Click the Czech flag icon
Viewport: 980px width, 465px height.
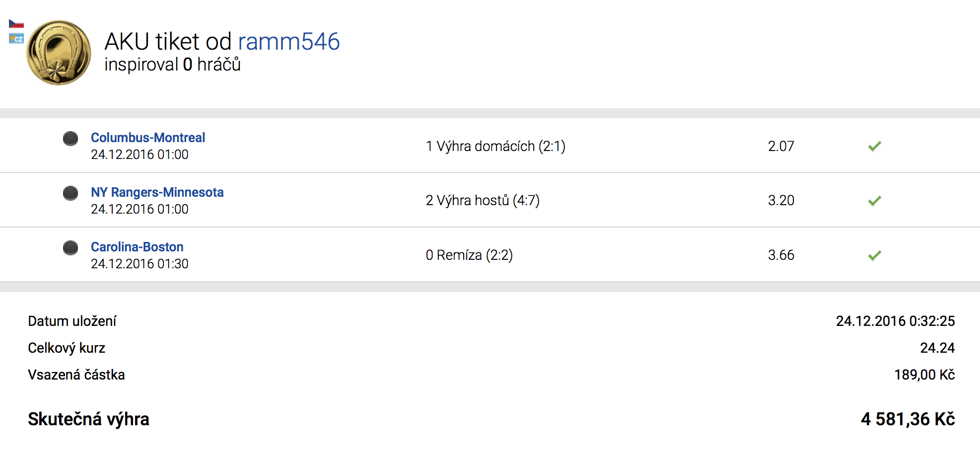pos(16,24)
